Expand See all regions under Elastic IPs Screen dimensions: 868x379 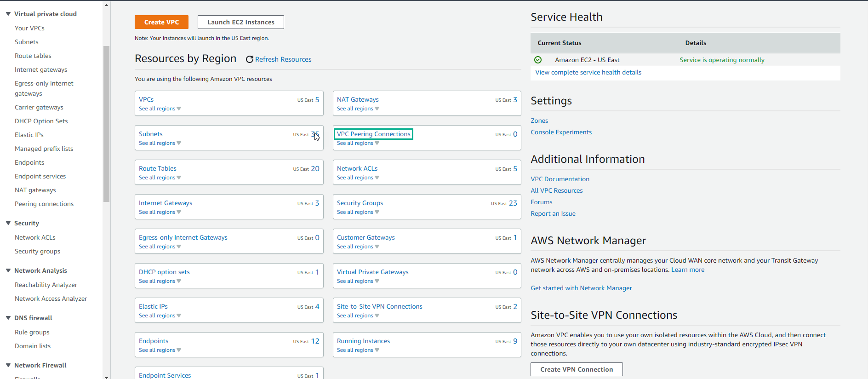[160, 316]
